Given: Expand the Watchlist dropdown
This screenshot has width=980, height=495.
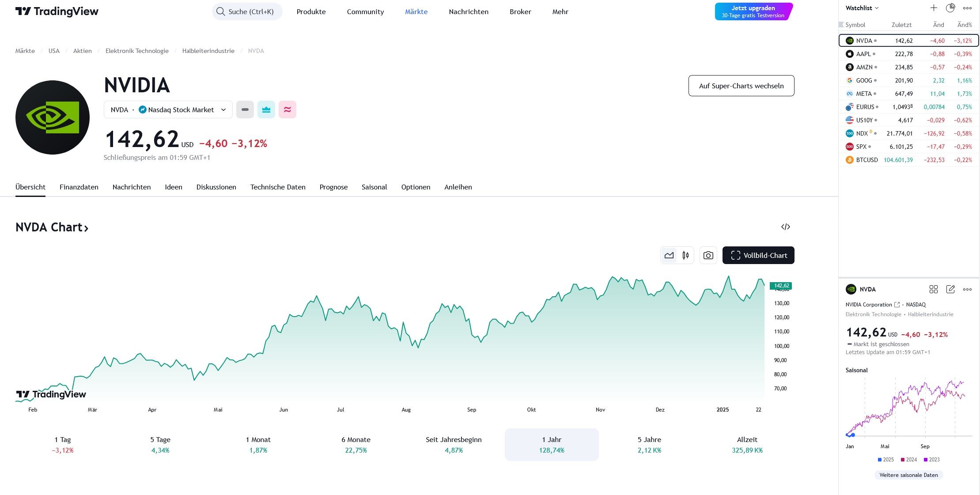Looking at the screenshot, I should (862, 8).
